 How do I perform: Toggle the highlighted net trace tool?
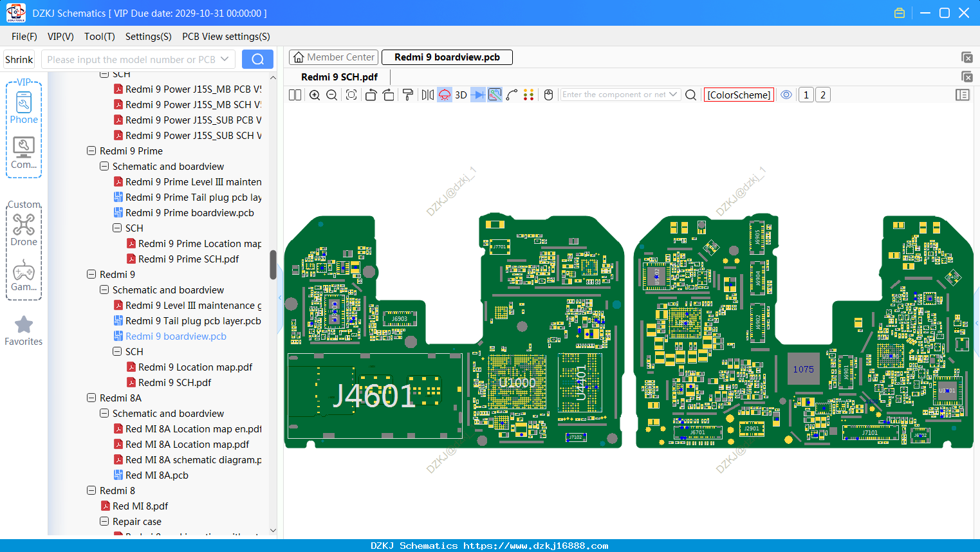[x=495, y=95]
